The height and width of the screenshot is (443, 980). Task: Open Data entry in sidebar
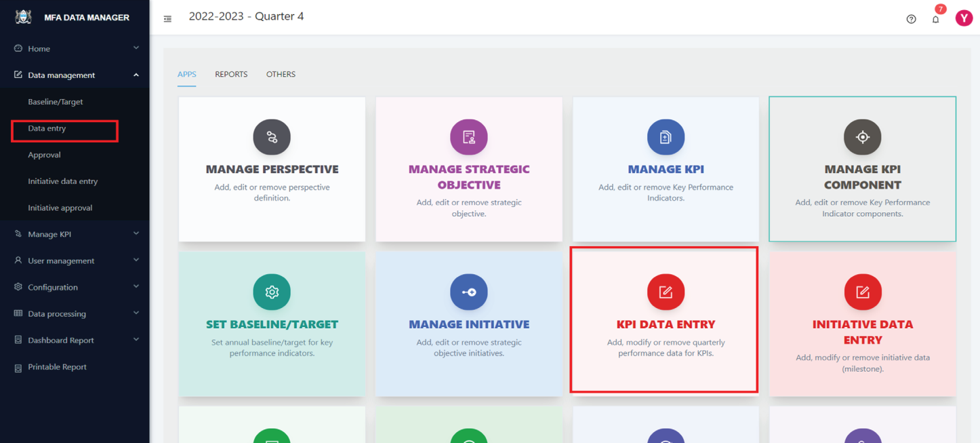[47, 128]
